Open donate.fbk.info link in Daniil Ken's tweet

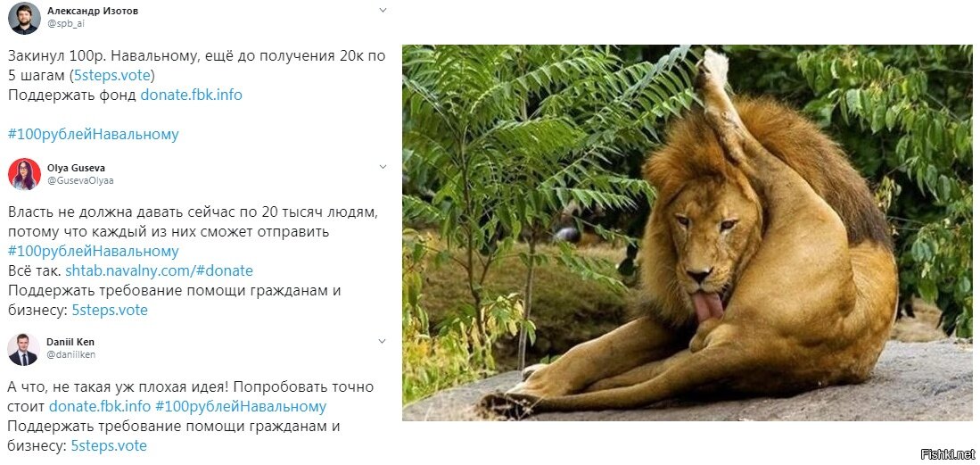(100, 406)
